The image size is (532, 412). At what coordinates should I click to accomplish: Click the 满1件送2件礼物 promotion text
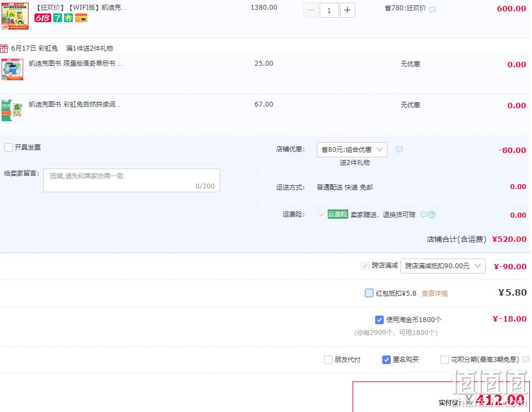point(89,48)
